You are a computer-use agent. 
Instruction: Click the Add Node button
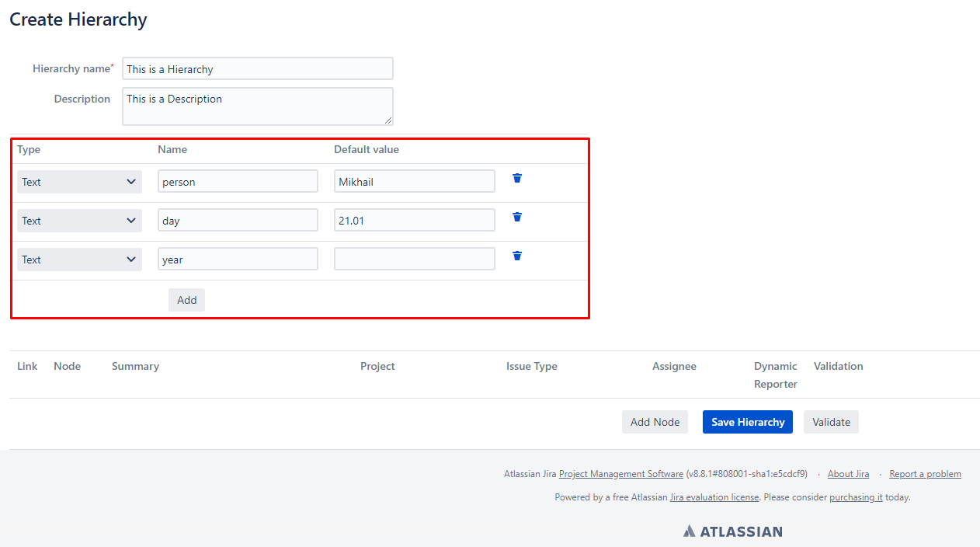point(655,422)
